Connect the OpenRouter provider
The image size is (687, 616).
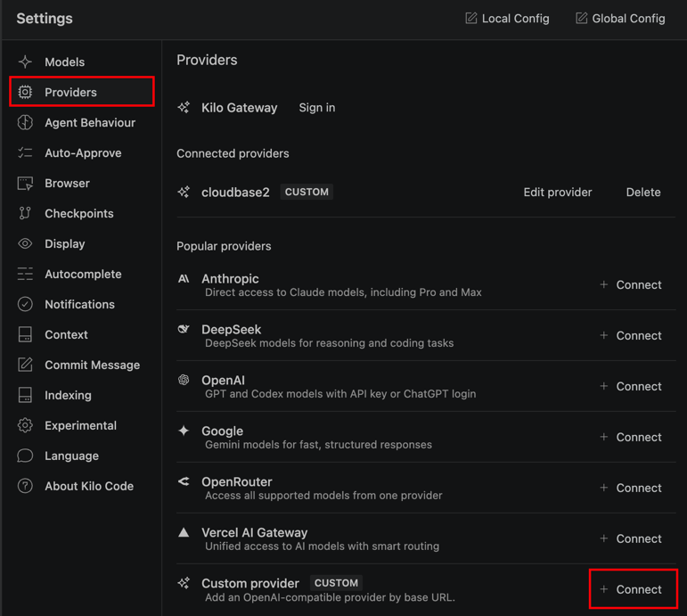tap(631, 488)
